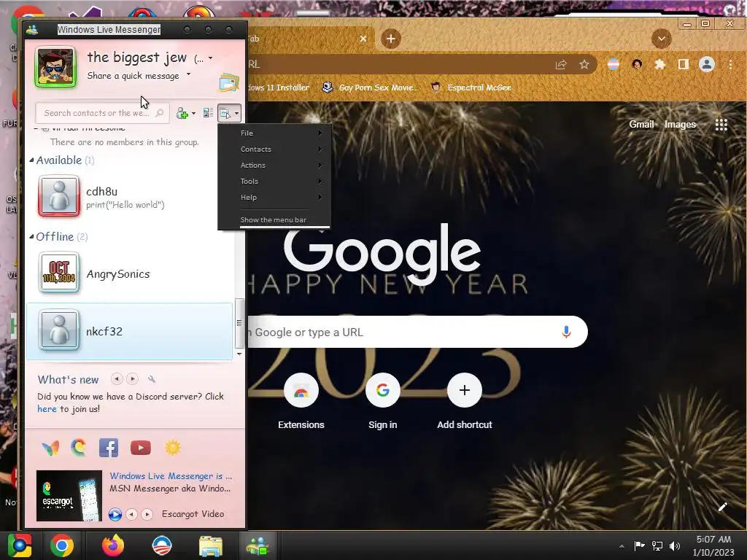This screenshot has width=747, height=560.
Task: Click the YouTube icon in Messenger
Action: 141,448
